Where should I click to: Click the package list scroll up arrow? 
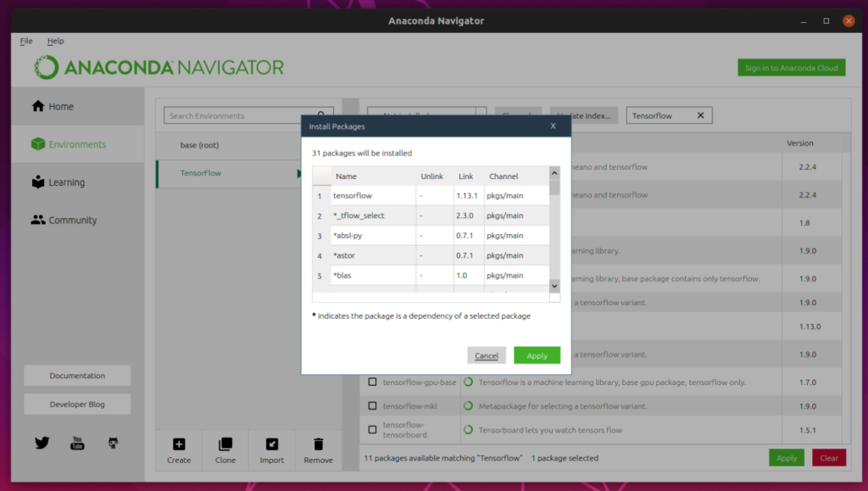(554, 173)
